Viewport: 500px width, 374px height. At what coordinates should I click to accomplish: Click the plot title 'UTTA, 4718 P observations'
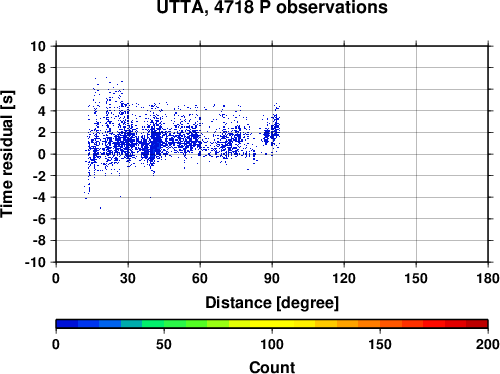click(x=272, y=7)
